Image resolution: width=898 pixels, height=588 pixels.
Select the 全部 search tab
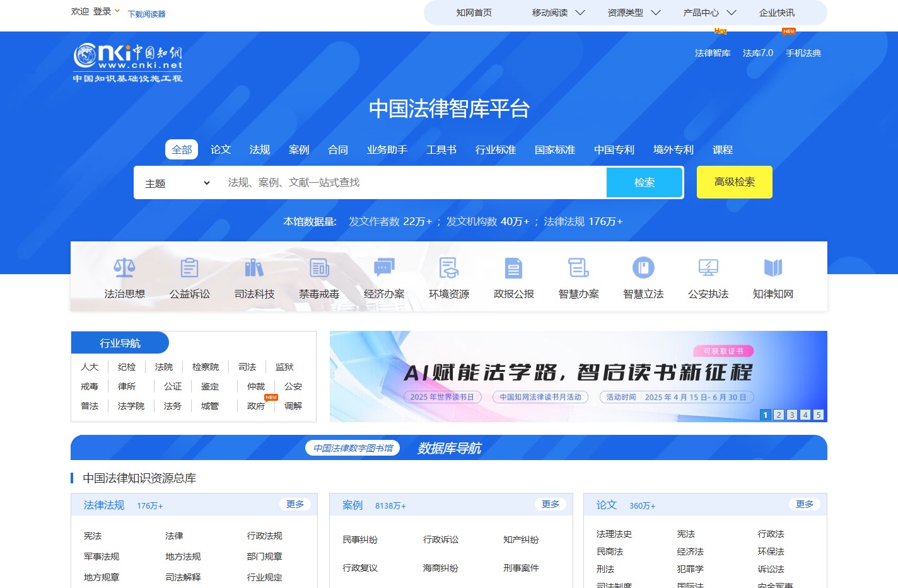click(182, 149)
